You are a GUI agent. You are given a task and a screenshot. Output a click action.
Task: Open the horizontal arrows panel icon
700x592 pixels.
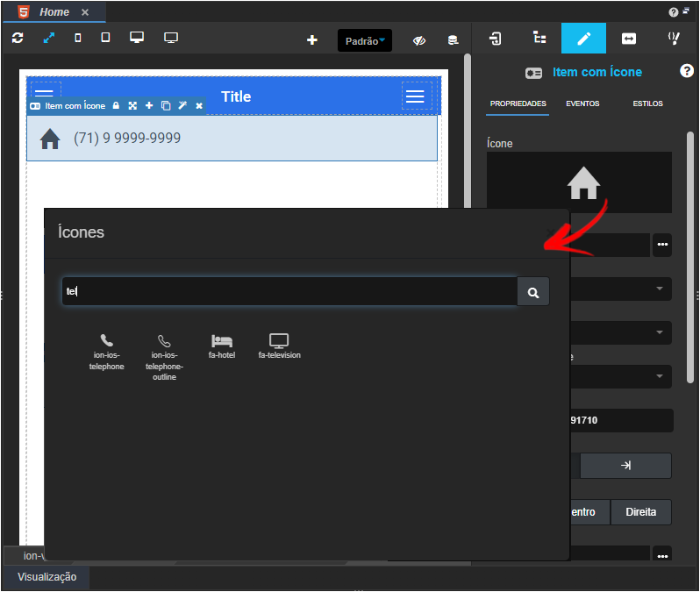point(629,39)
